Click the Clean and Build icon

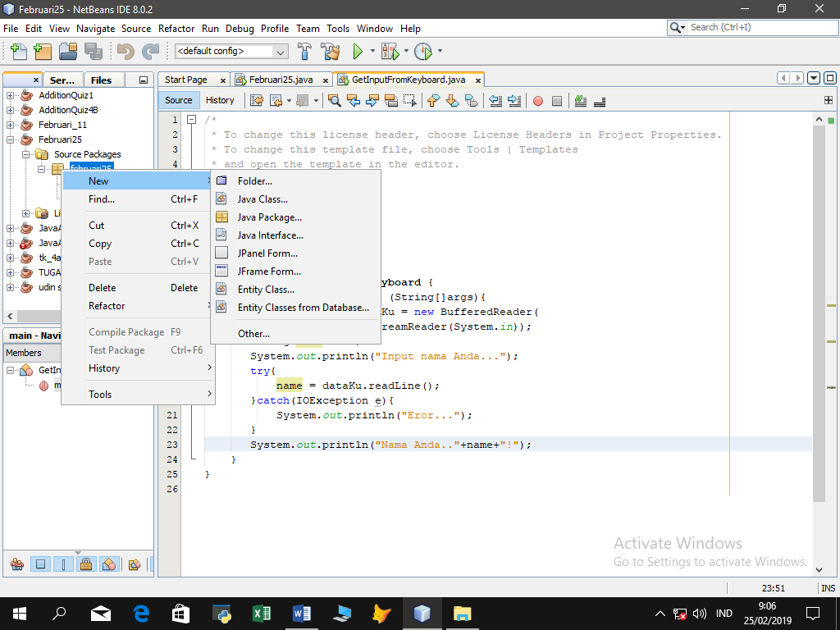click(x=331, y=52)
